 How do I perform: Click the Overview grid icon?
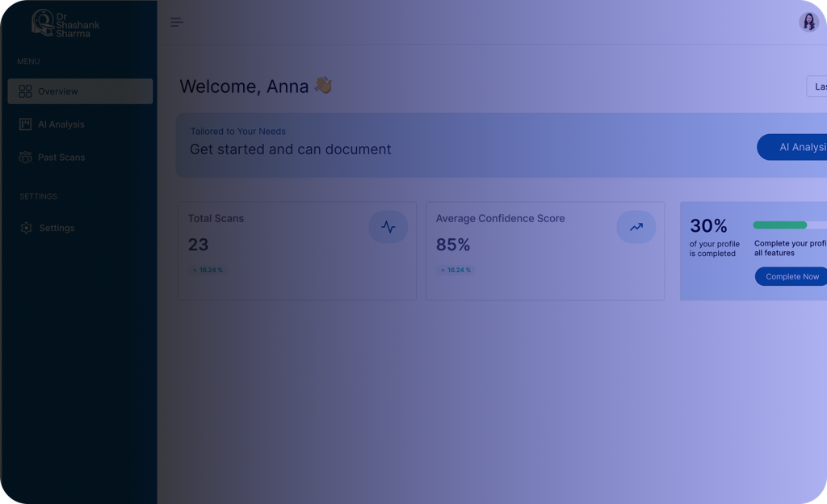pos(25,91)
